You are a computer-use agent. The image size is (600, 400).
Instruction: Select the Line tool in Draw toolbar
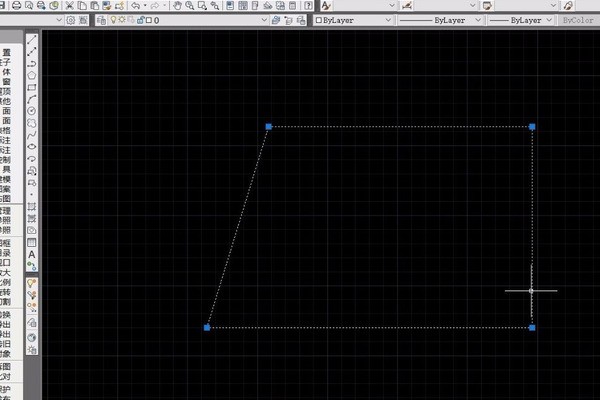point(32,40)
